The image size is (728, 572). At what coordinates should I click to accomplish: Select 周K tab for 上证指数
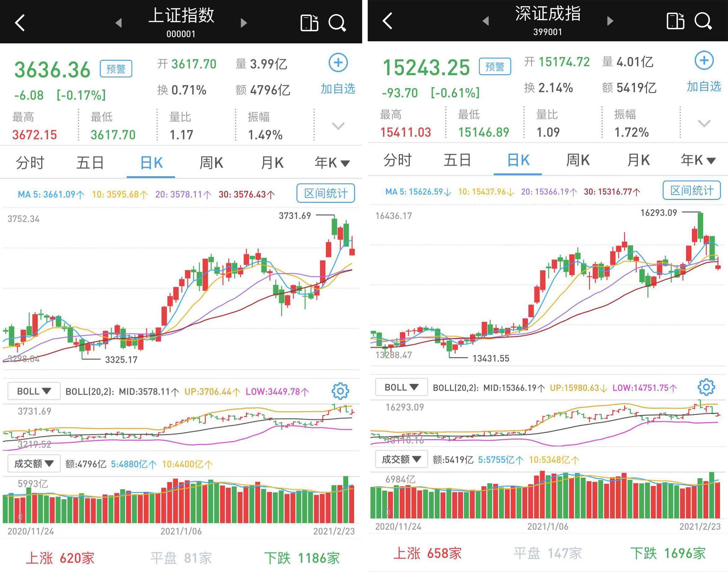pos(211,163)
